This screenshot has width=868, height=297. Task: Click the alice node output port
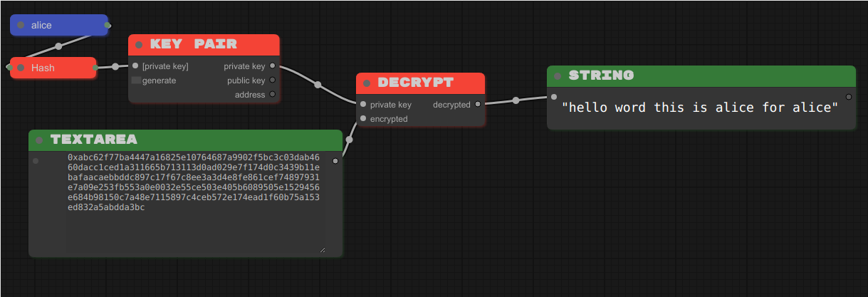point(108,26)
